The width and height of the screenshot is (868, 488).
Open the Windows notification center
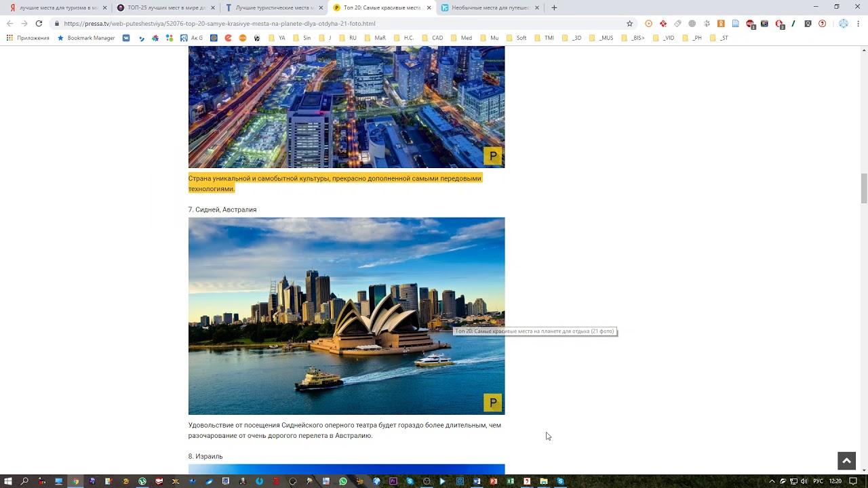[854, 481]
